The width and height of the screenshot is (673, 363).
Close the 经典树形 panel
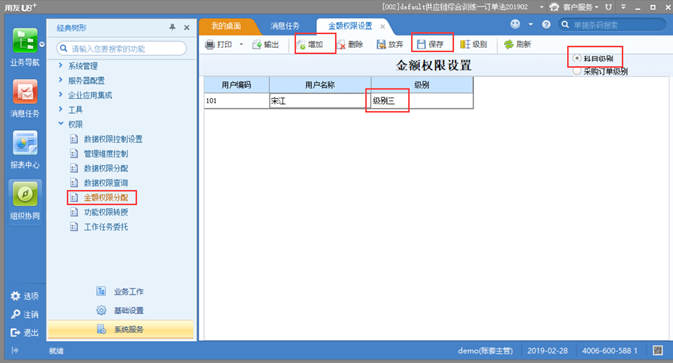187,27
